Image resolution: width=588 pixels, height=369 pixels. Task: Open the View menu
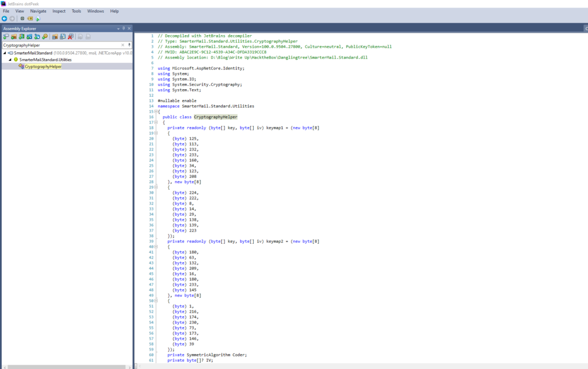point(20,11)
